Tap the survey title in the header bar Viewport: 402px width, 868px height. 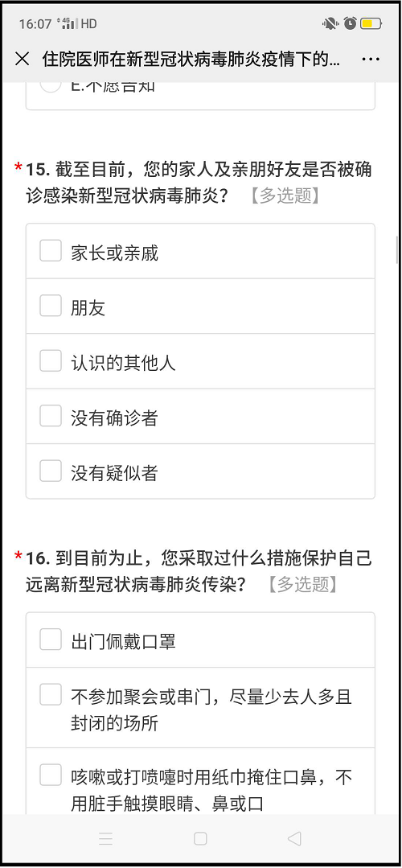coord(192,60)
